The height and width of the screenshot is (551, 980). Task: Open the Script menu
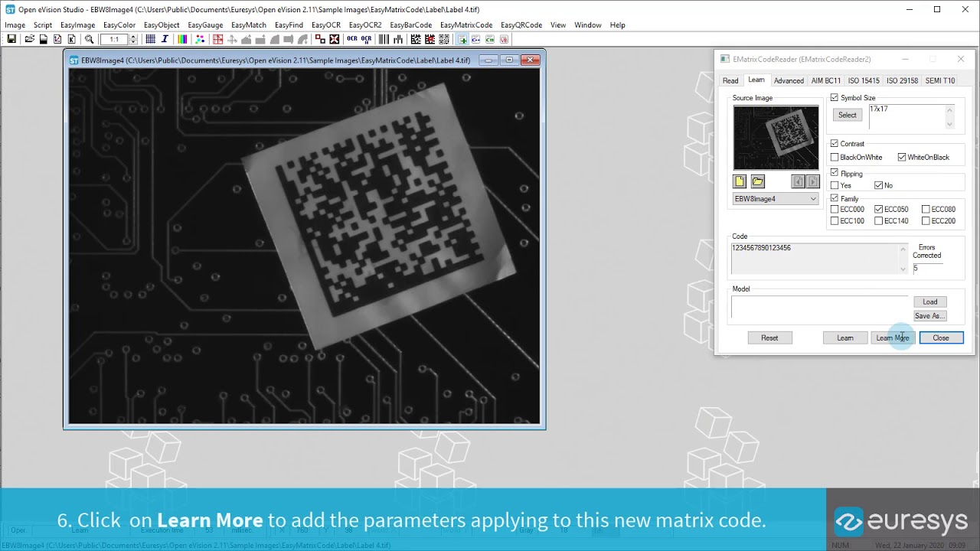pyautogui.click(x=43, y=25)
